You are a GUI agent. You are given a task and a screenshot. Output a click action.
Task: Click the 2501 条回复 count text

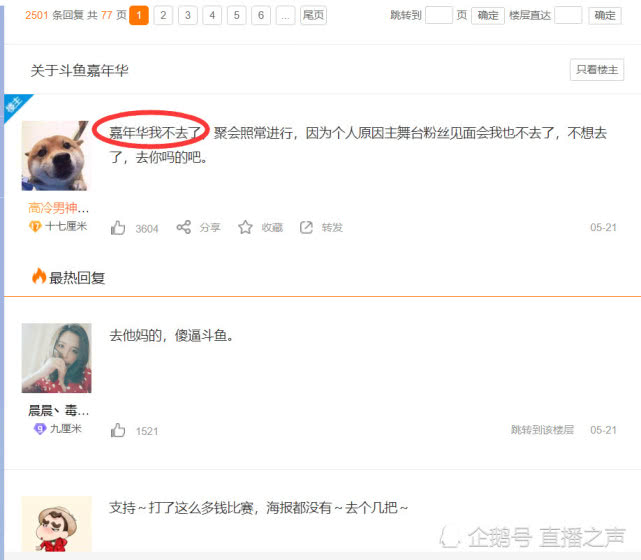pos(54,16)
